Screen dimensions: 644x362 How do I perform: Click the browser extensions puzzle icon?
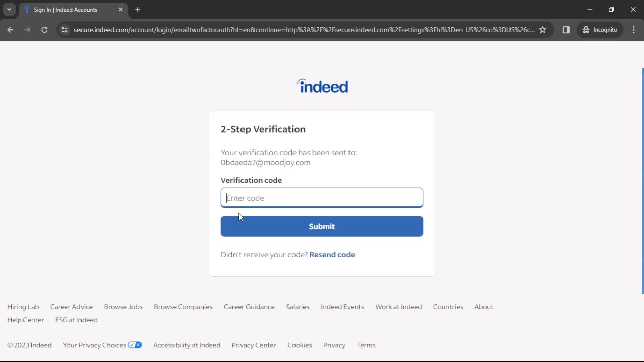click(566, 29)
